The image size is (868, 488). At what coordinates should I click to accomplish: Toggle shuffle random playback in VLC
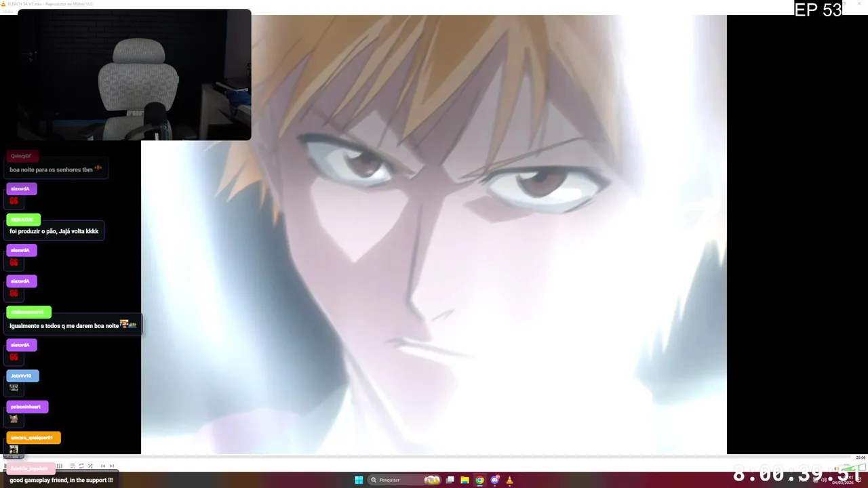90,466
